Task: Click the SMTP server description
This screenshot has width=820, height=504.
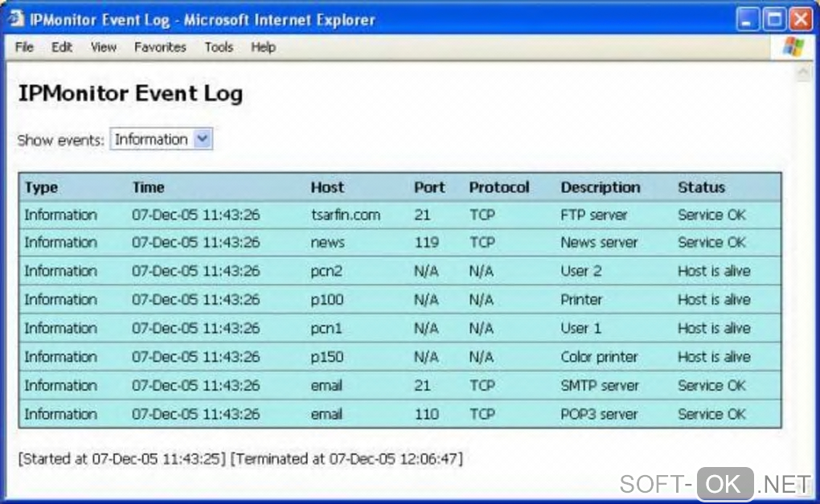Action: pos(599,386)
